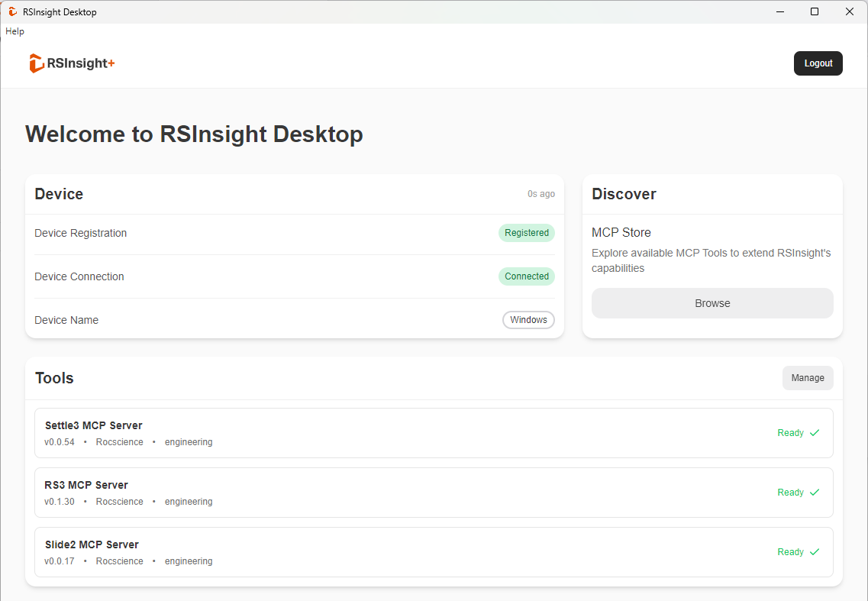Click the Registered status badge
The image size is (868, 601).
[x=527, y=233]
